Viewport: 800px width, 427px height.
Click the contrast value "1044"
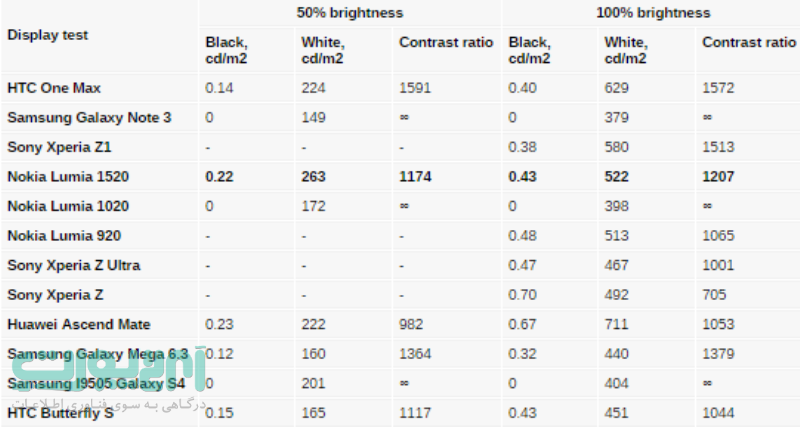click(x=718, y=413)
